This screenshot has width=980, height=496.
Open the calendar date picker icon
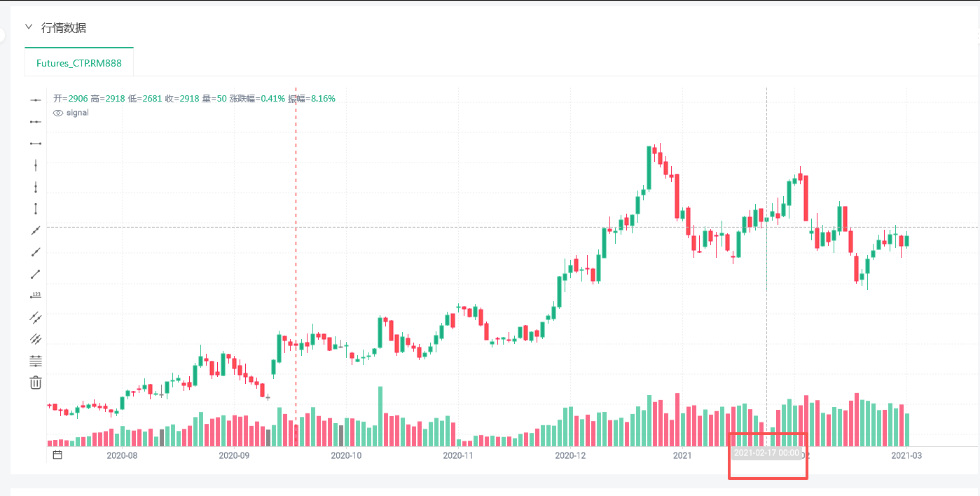pyautogui.click(x=57, y=455)
